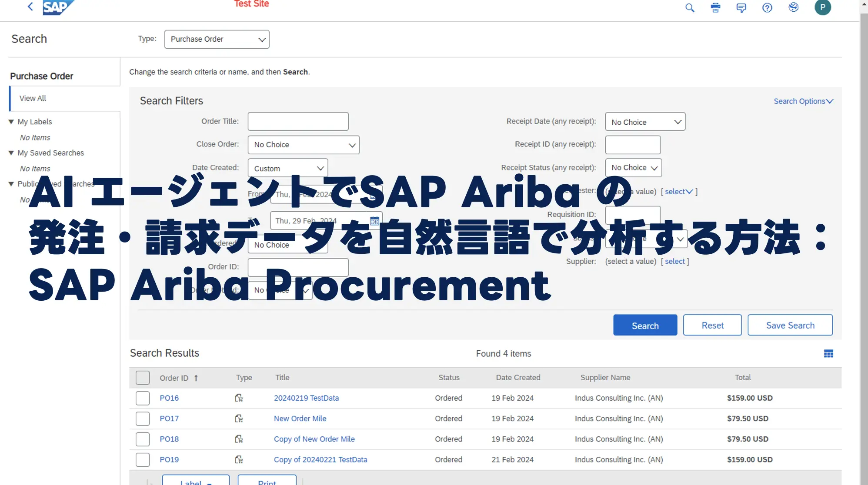Open the PO19 order link

coord(169,459)
